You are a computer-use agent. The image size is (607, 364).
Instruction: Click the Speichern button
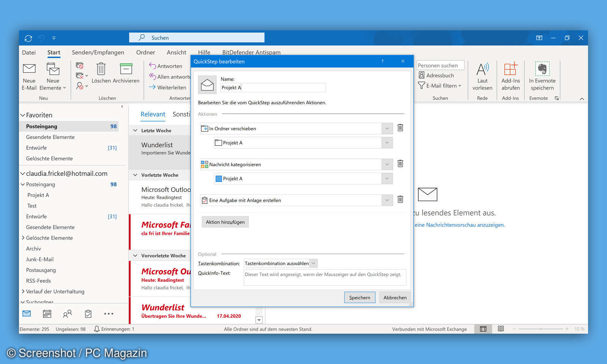point(359,298)
